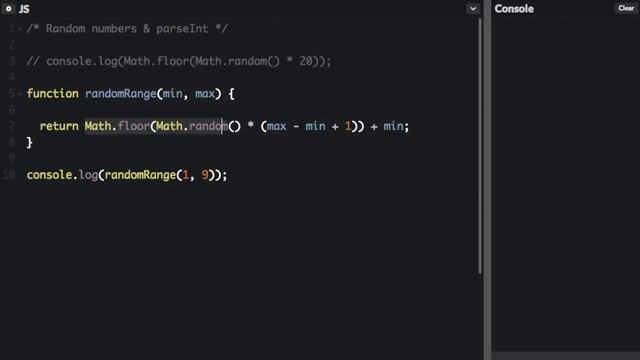This screenshot has height=360, width=640.
Task: Click the 'return' keyword on line 7
Action: click(59, 126)
